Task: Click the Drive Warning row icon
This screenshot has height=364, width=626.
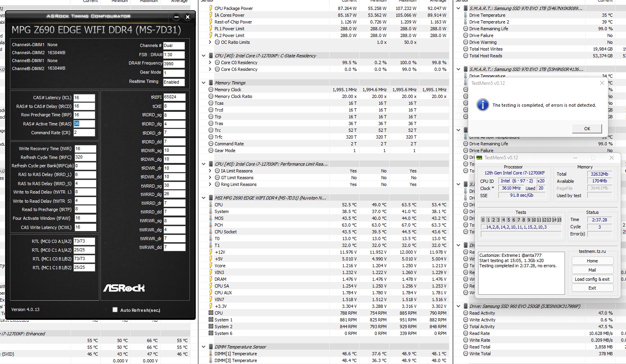Action: (466, 42)
